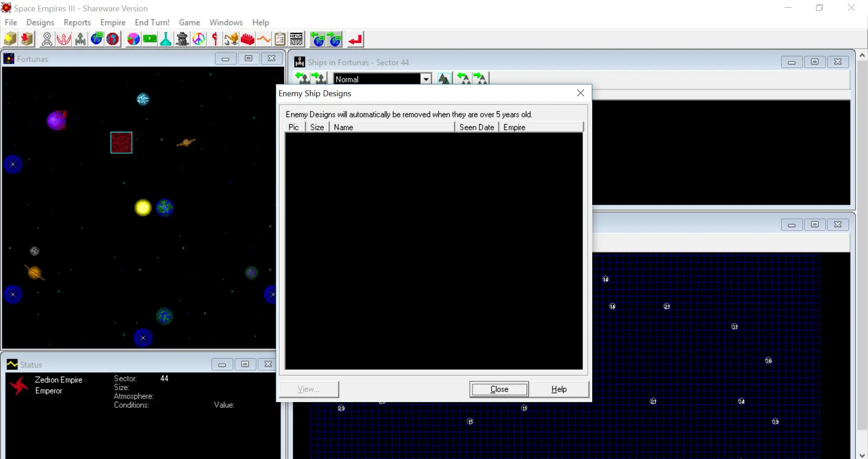Click the gray starship toolbar icon
This screenshot has width=868, height=459.
[80, 39]
